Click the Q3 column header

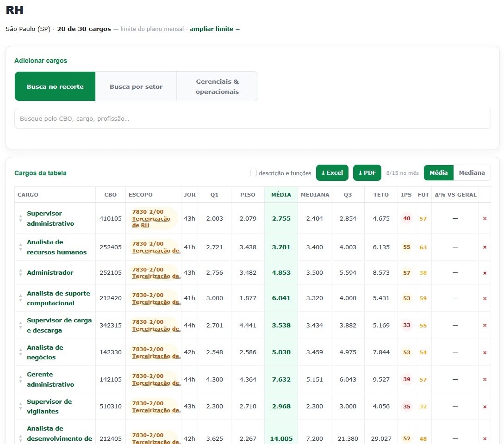click(348, 195)
